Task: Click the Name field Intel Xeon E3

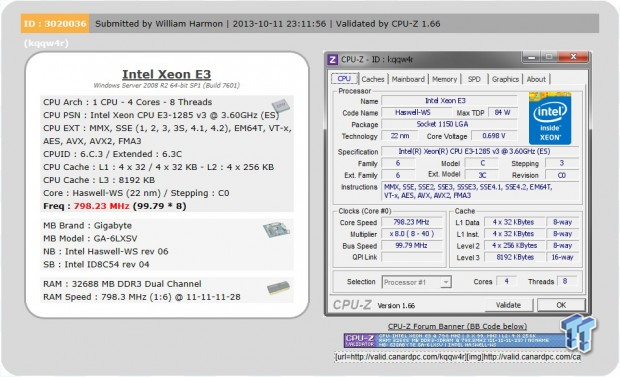Action: [449, 101]
